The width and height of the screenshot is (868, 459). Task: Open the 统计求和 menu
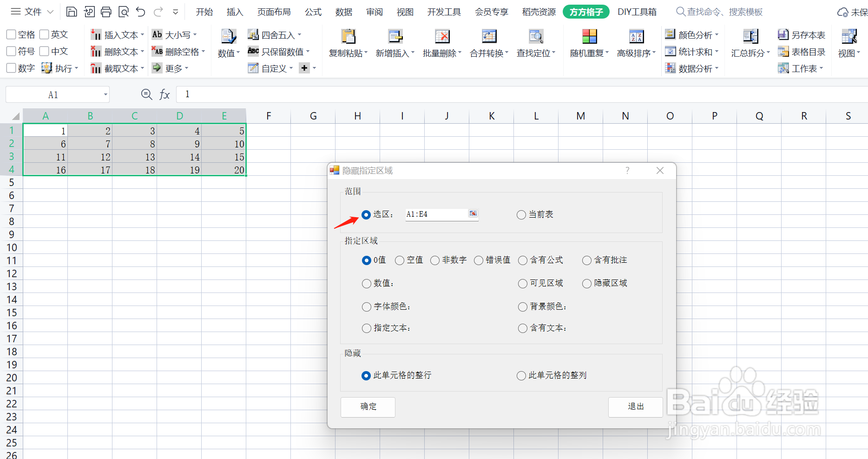(x=692, y=52)
